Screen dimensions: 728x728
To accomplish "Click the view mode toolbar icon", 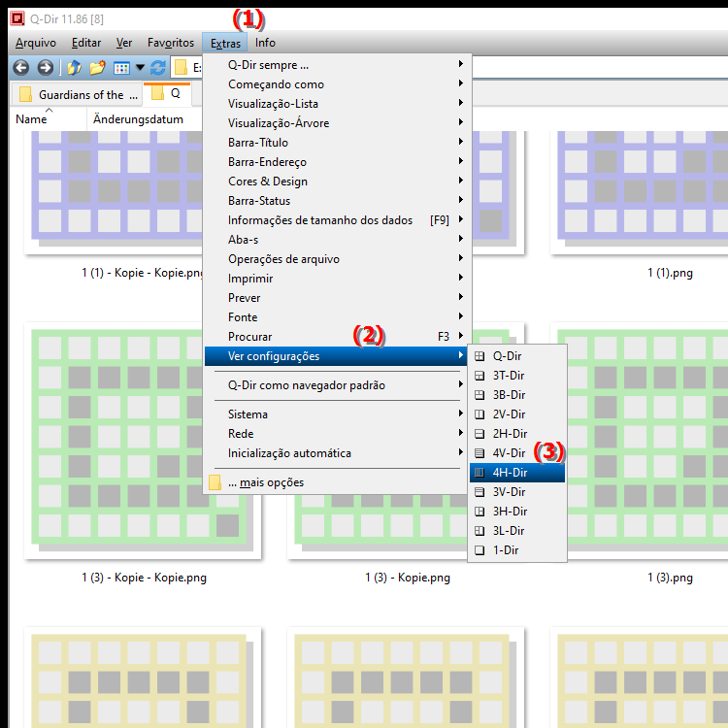I will click(121, 68).
